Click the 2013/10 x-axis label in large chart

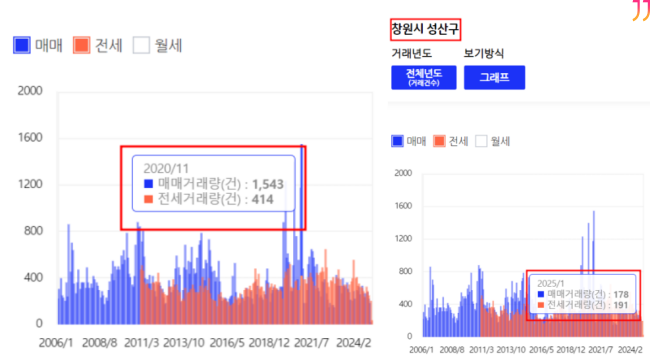click(184, 343)
